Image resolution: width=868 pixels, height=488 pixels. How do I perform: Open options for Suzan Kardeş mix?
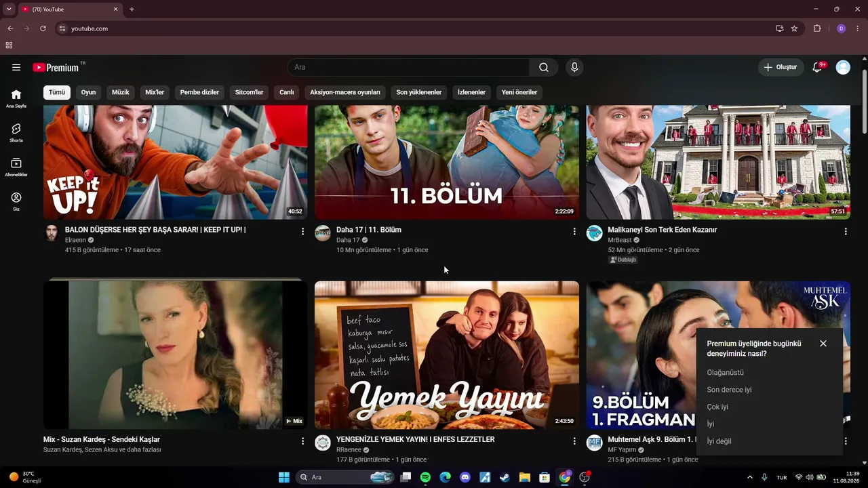click(x=302, y=441)
